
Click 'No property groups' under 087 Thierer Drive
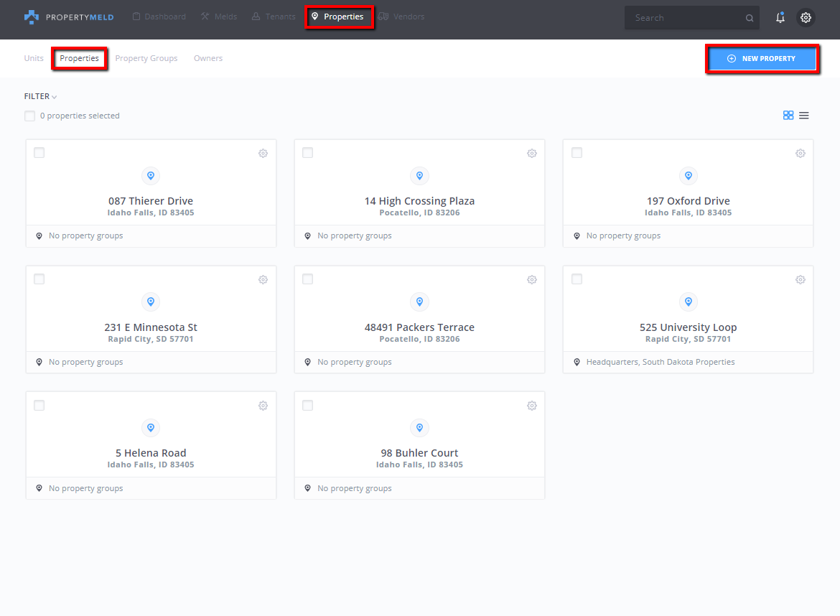(85, 235)
